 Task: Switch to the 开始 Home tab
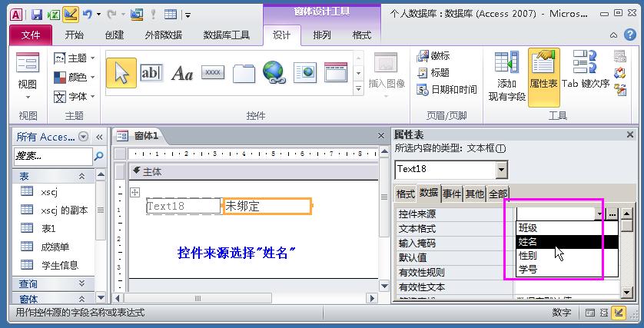click(x=75, y=35)
